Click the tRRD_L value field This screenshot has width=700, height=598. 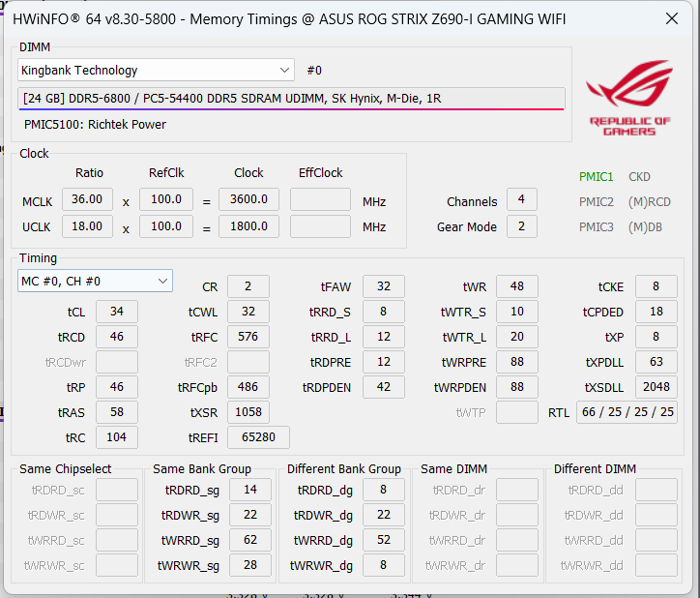click(x=384, y=337)
